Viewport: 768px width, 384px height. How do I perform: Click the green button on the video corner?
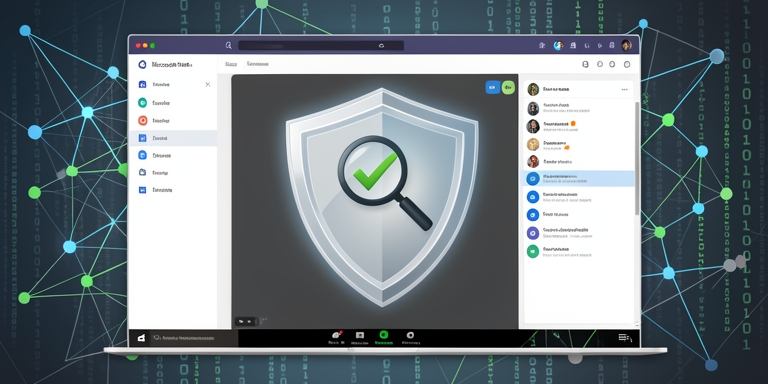(x=508, y=88)
